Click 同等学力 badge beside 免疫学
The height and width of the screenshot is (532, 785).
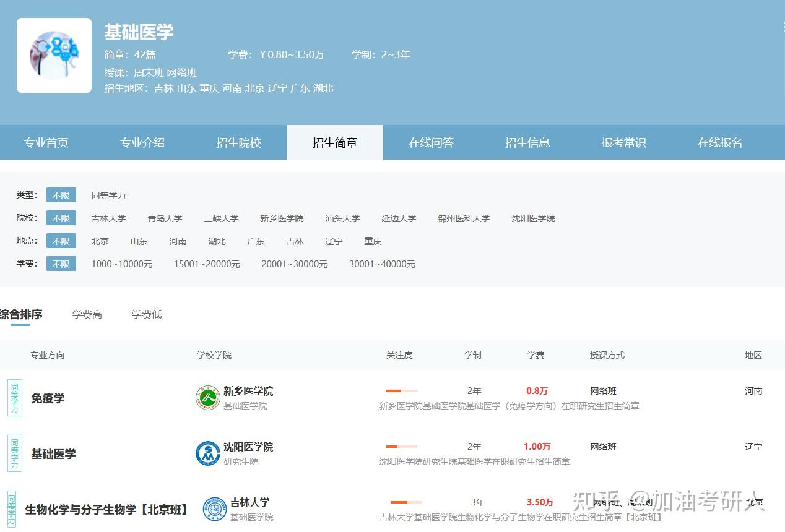pyautogui.click(x=15, y=398)
